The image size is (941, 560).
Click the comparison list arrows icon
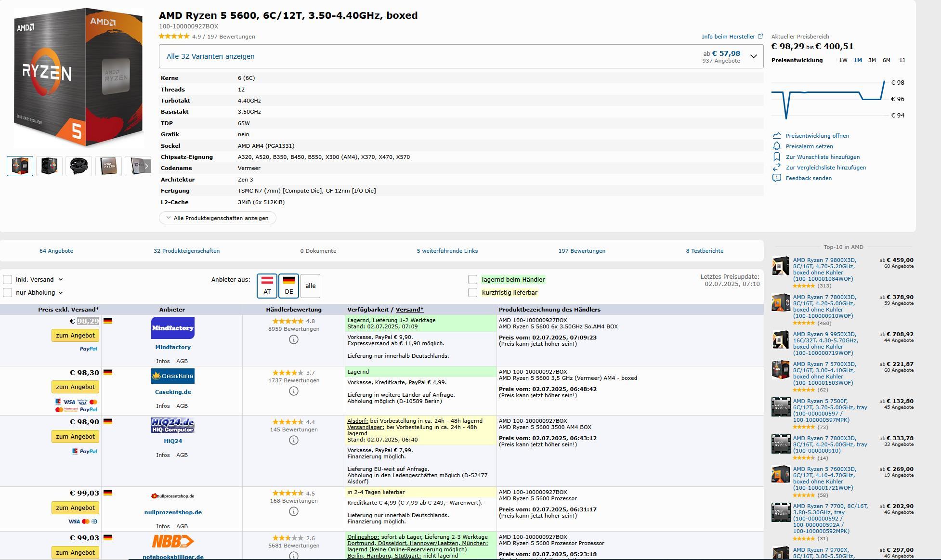click(x=776, y=167)
